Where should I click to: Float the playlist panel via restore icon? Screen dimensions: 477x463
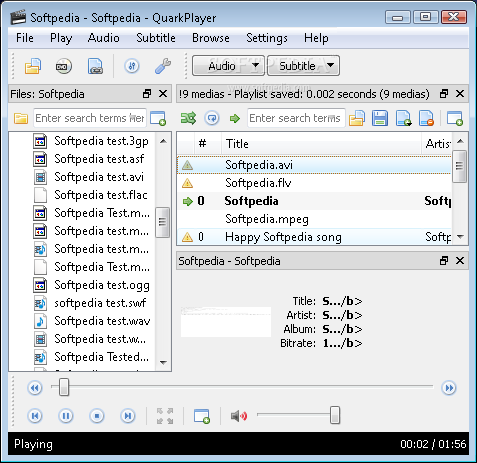tap(444, 94)
